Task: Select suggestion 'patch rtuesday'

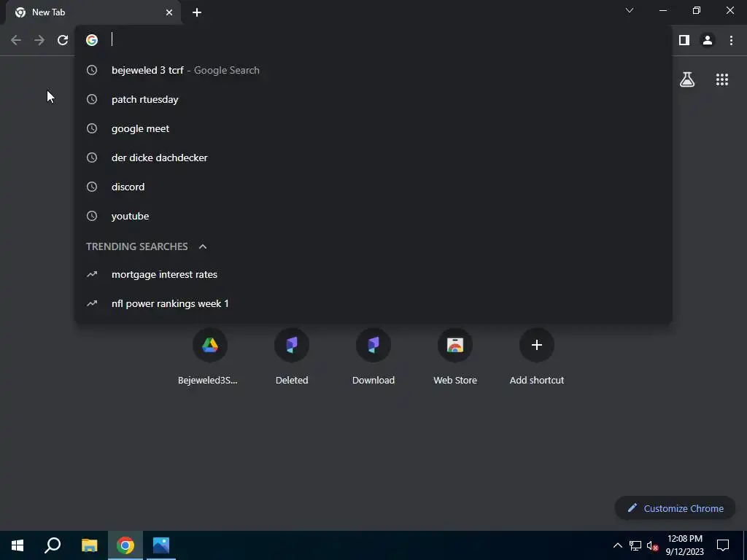Action: click(373, 99)
